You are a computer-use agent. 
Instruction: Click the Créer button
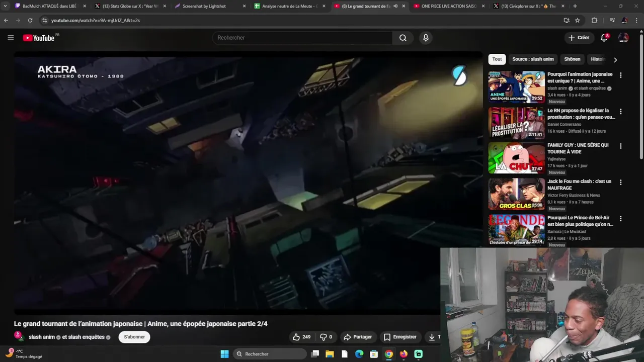point(579,38)
